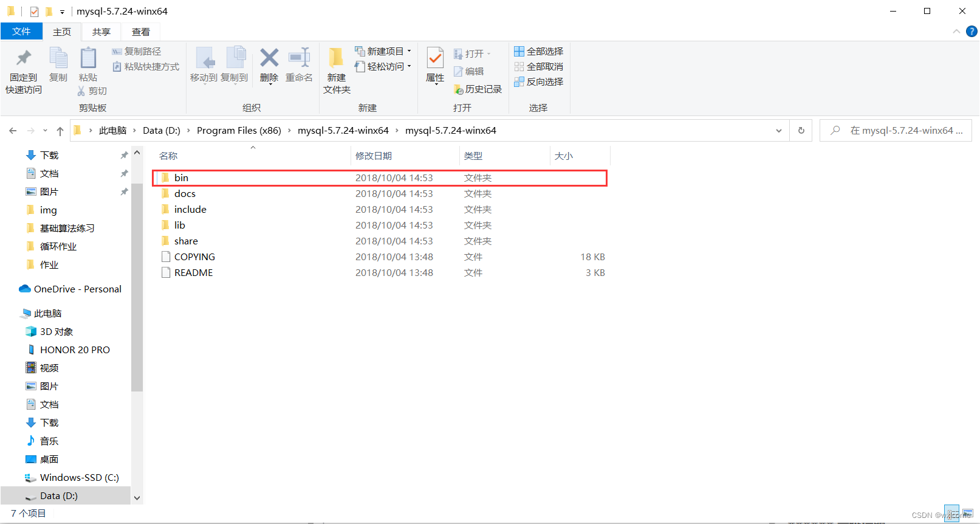Click breadcrumb arrow after Data (D:)
The height and width of the screenshot is (524, 980).
click(188, 131)
